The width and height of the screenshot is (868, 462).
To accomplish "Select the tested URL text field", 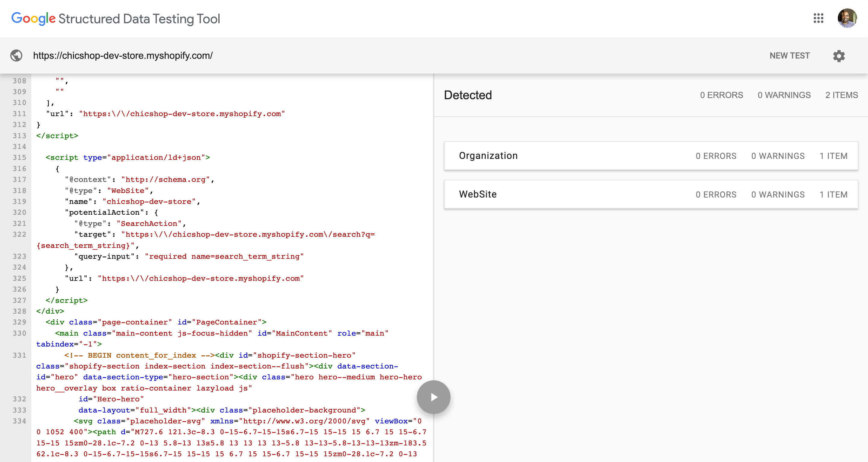I will (x=123, y=55).
